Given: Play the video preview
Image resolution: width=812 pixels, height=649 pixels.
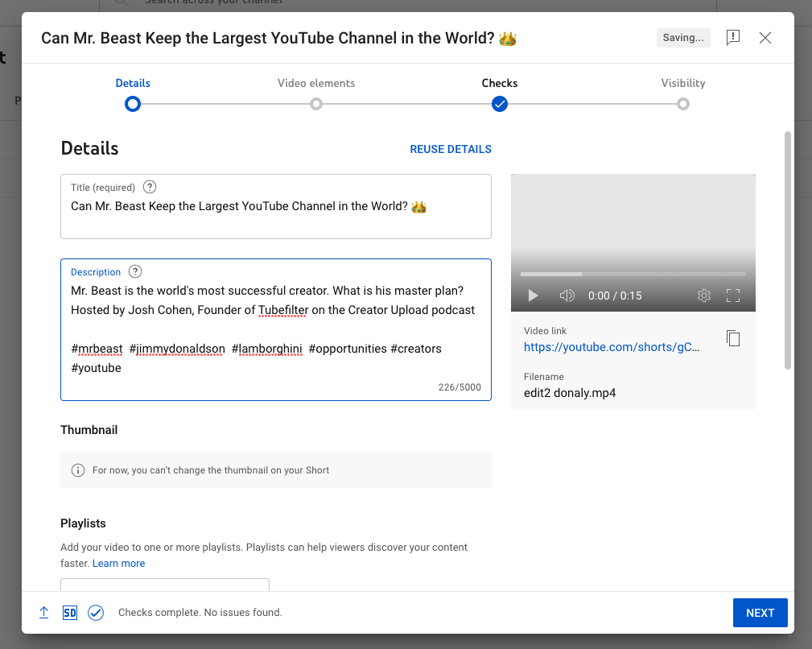Looking at the screenshot, I should 533,296.
